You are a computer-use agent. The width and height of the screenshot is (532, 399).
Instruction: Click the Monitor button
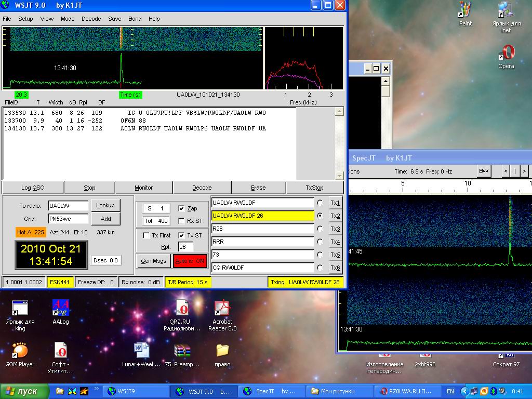tap(144, 188)
